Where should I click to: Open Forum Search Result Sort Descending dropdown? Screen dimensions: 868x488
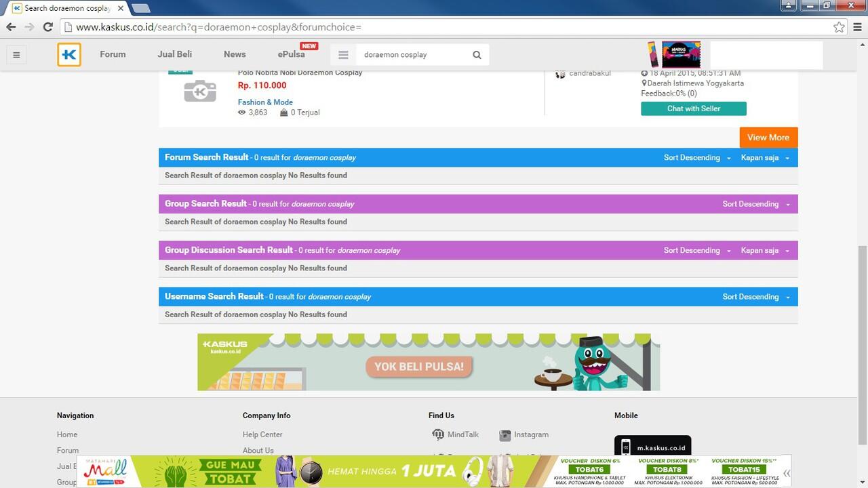(x=697, y=158)
